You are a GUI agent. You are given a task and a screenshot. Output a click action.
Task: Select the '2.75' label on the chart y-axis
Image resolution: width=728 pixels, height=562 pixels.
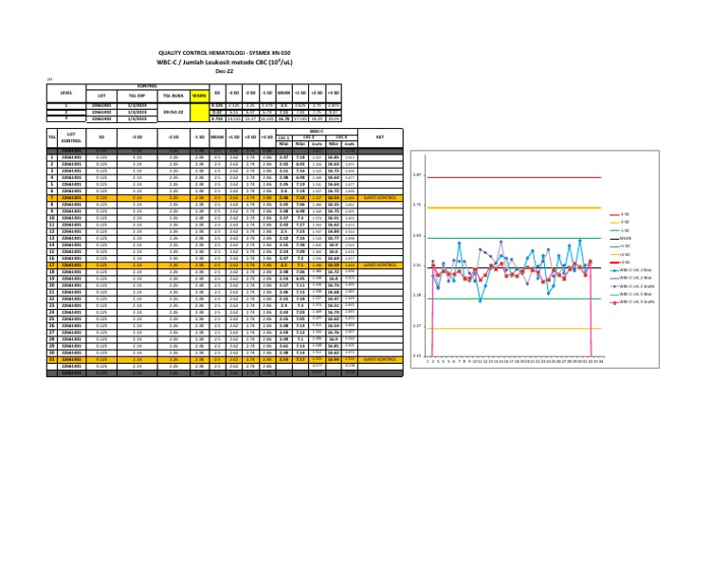point(417,205)
